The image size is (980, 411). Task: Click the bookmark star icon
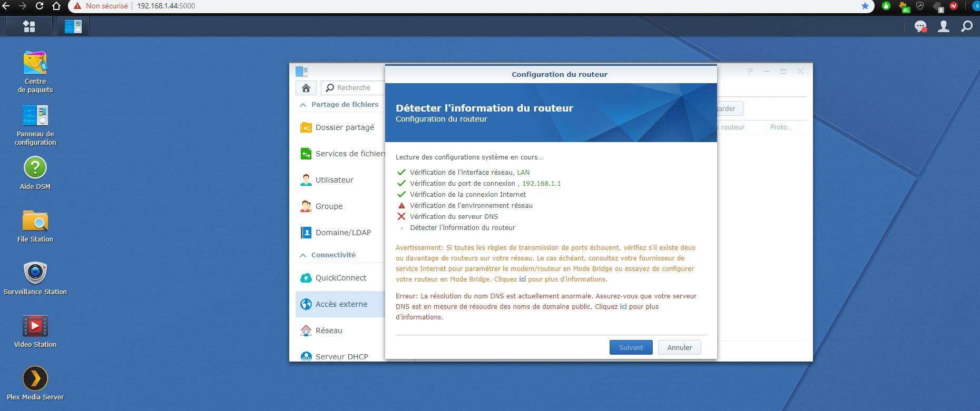[865, 6]
